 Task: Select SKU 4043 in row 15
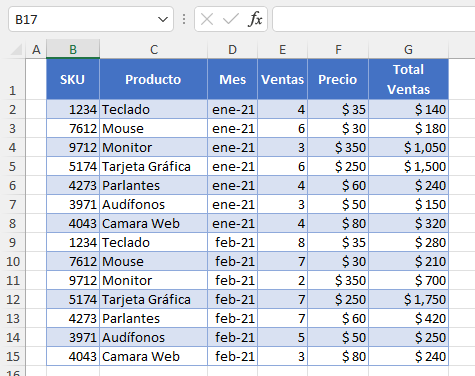point(73,356)
